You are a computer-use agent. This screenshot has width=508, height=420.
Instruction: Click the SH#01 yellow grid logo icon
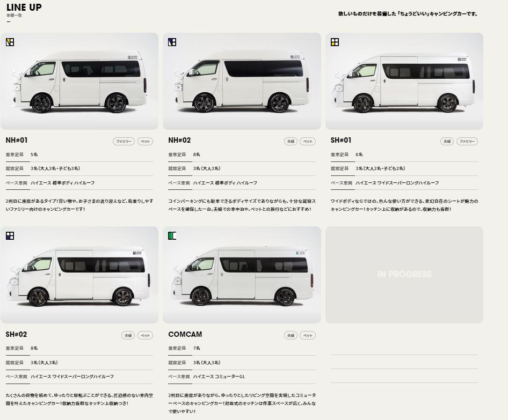click(335, 42)
